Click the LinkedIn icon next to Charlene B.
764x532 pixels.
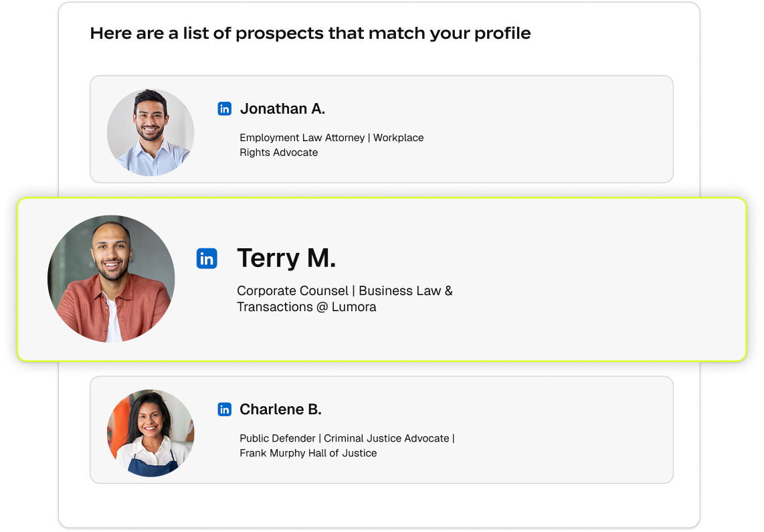point(225,409)
